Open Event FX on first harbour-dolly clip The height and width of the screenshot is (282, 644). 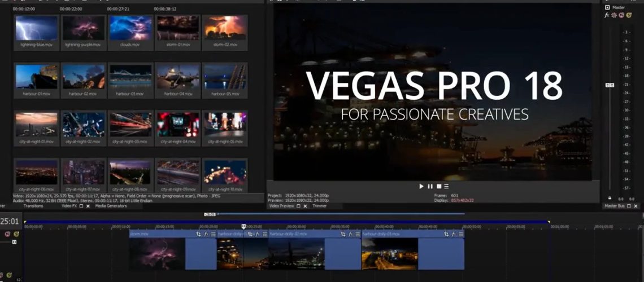pos(258,234)
